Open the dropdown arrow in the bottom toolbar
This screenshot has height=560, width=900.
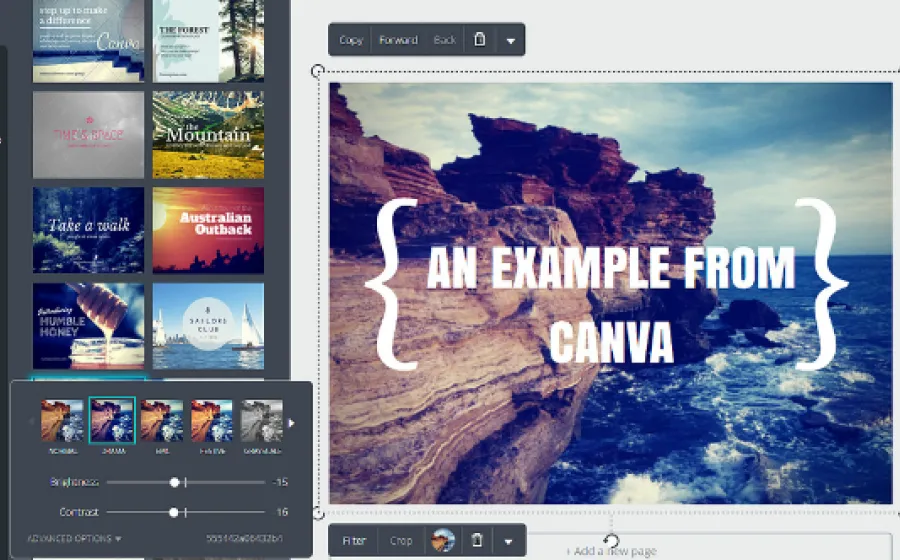pos(508,541)
